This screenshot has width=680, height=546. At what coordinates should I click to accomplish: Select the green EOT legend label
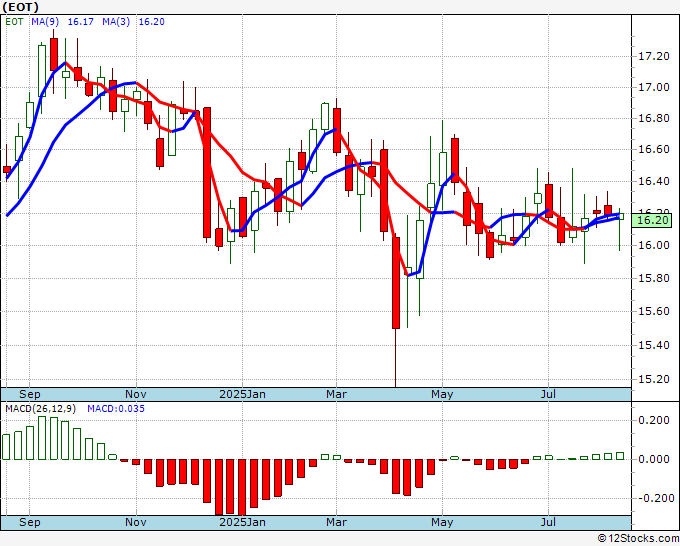(14, 22)
